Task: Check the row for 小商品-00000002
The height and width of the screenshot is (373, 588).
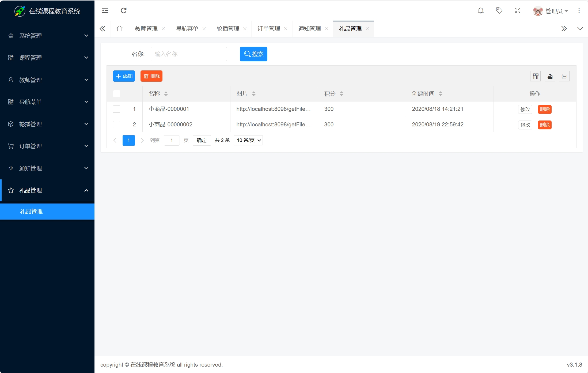Action: tap(116, 125)
